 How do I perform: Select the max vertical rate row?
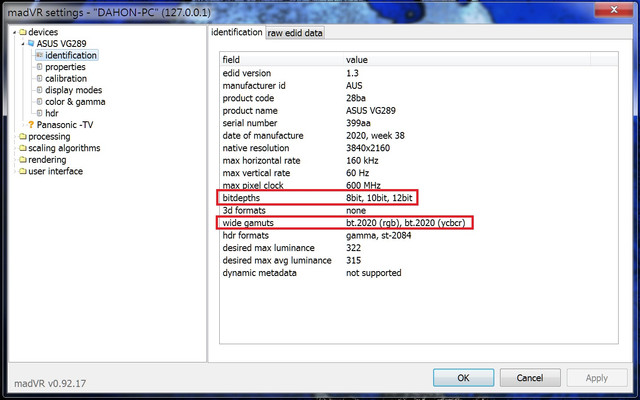(x=419, y=173)
